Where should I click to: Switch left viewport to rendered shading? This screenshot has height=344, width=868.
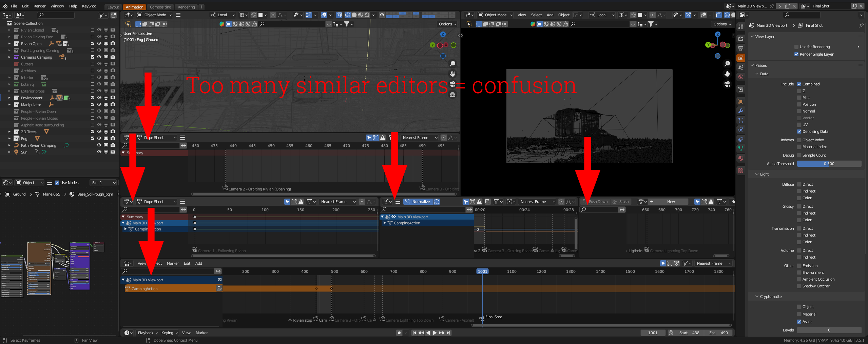(x=367, y=15)
